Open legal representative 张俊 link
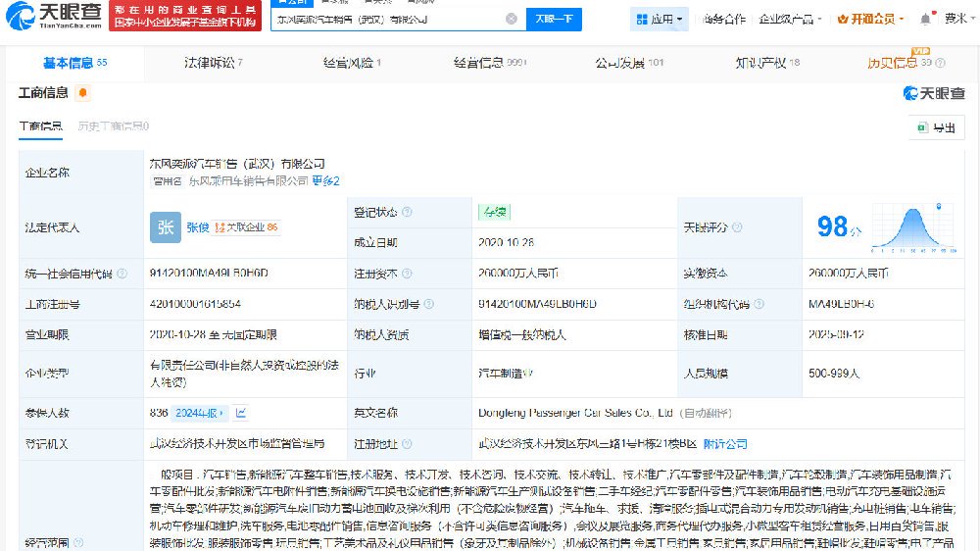 point(198,227)
